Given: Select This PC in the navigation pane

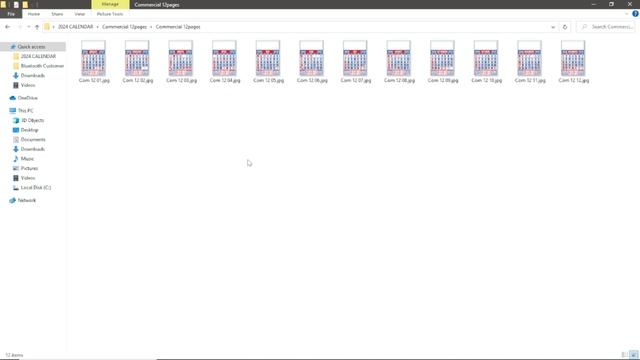Looking at the screenshot, I should point(25,111).
